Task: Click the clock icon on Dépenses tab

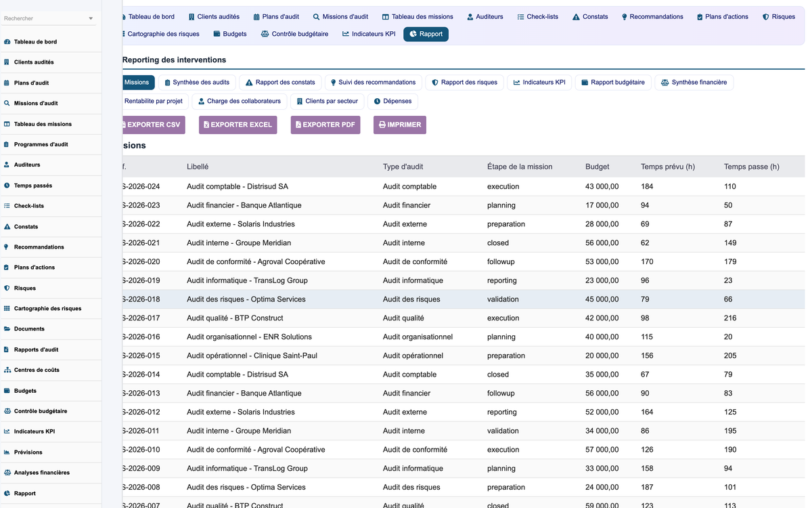Action: tap(377, 102)
